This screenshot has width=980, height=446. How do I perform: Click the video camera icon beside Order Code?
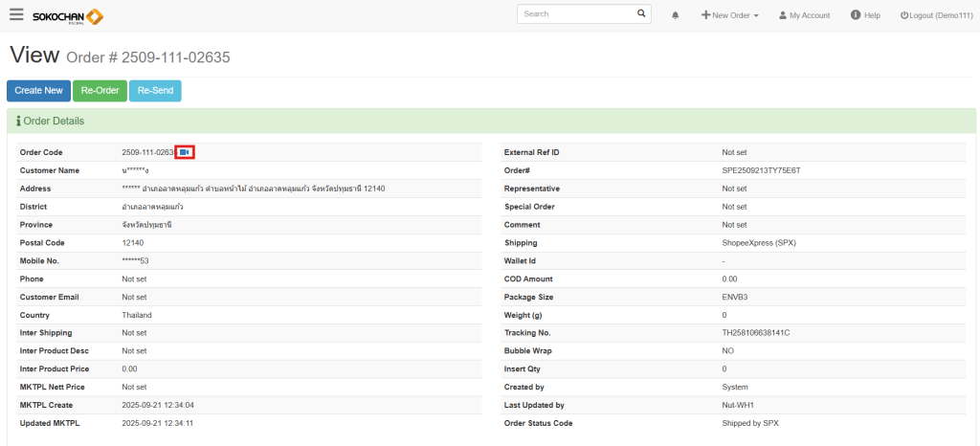pyautogui.click(x=185, y=152)
